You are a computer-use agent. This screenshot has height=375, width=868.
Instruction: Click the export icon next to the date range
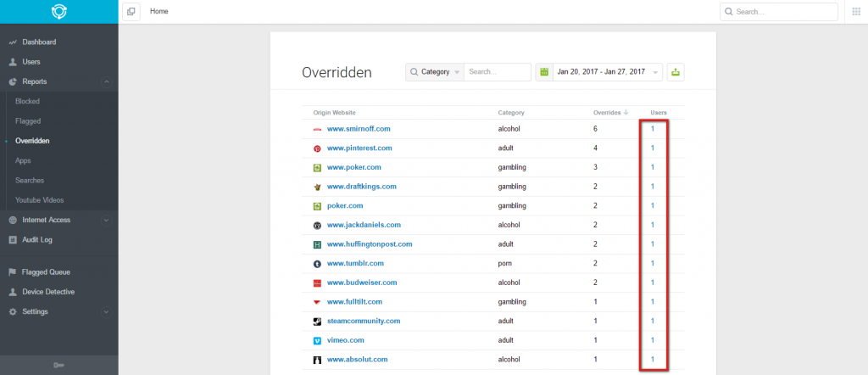click(676, 72)
